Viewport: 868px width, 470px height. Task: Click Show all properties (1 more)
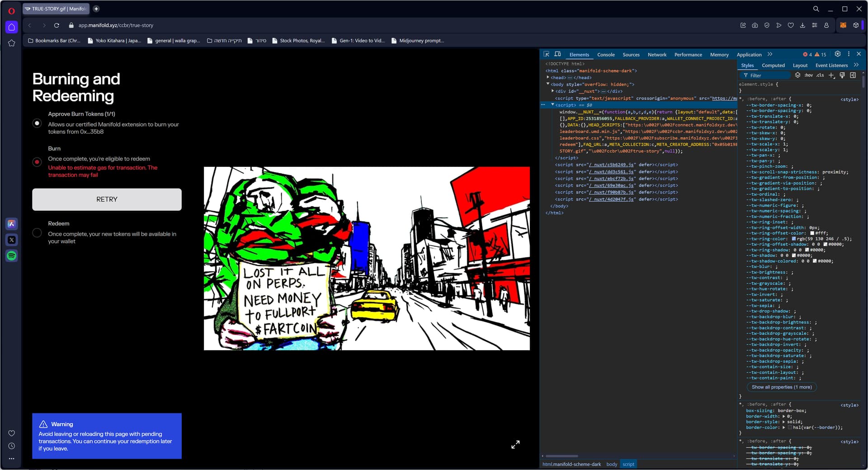782,387
